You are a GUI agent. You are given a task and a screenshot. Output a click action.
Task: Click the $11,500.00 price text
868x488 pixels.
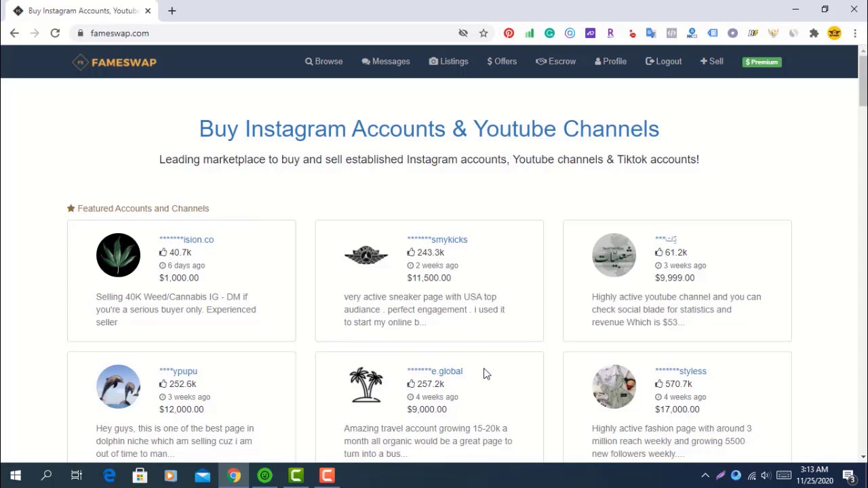(429, 278)
